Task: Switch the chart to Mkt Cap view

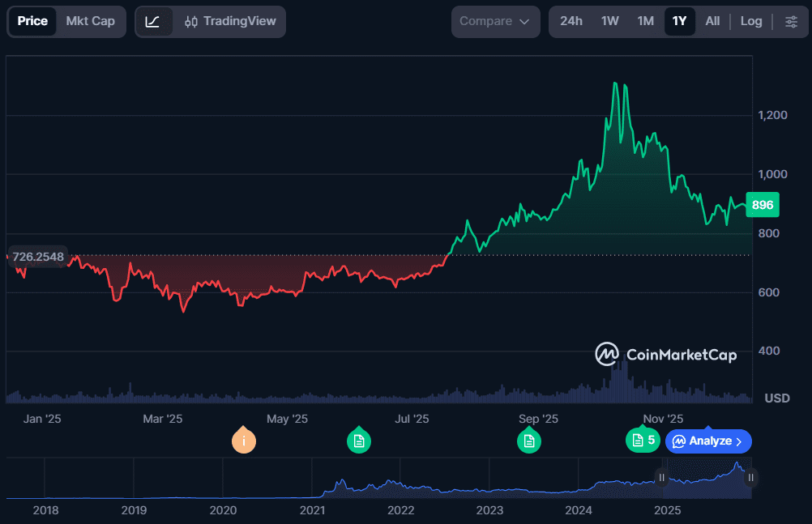Action: [x=90, y=21]
